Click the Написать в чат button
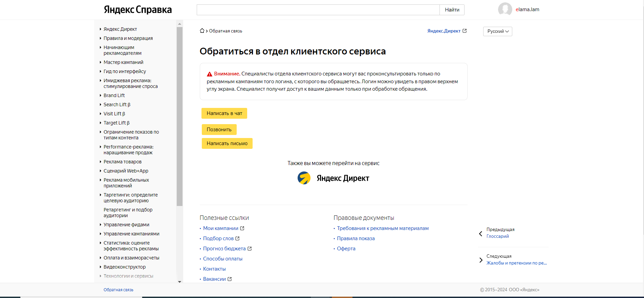The image size is (644, 298). 224,113
